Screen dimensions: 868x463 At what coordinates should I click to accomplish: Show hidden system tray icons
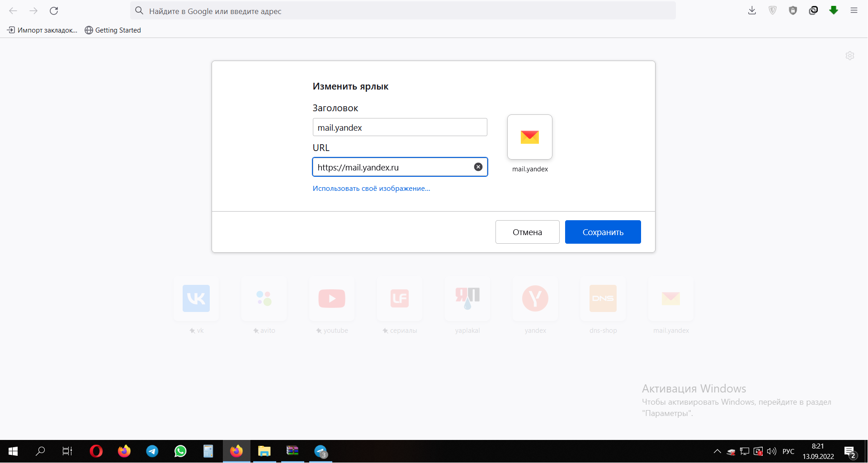(717, 451)
